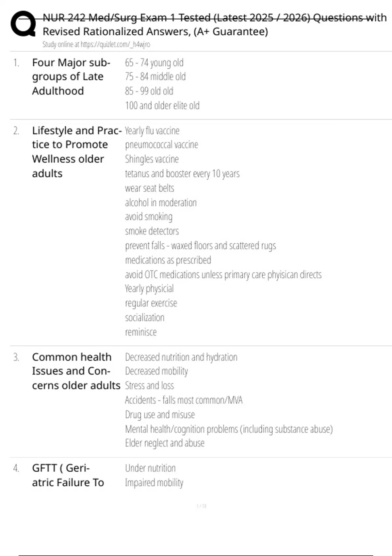This screenshot has height=556, width=392.
Task: Click the "avoid OTC medications" answer line
Action: click(223, 275)
